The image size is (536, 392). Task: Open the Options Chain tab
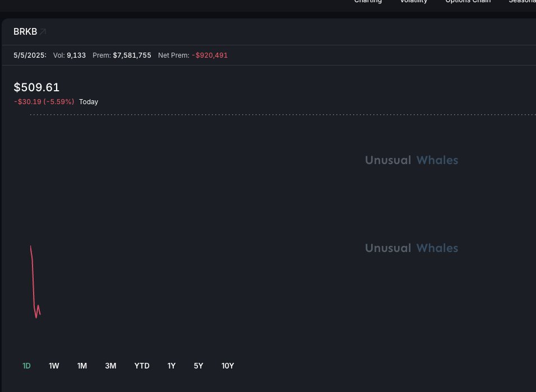(x=468, y=1)
